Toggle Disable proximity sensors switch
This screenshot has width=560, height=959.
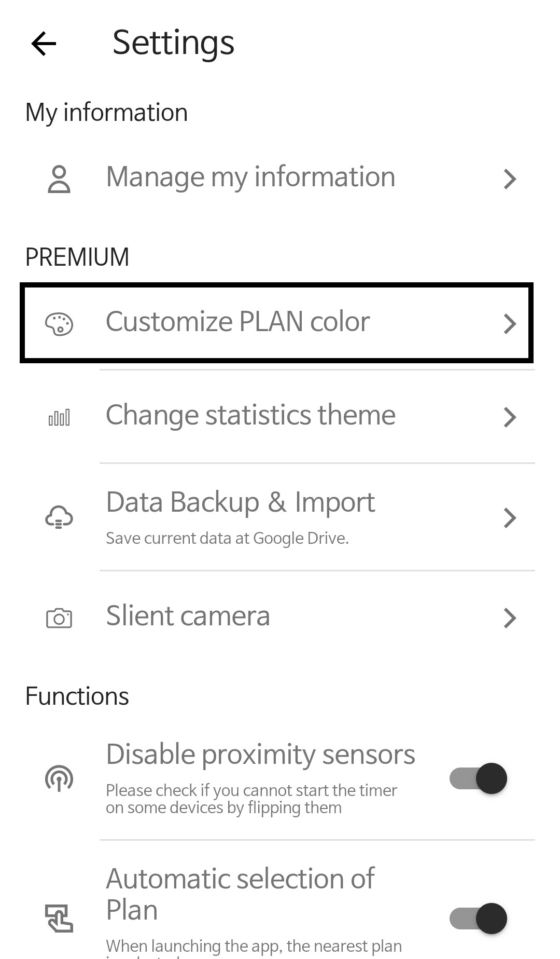[x=478, y=778]
